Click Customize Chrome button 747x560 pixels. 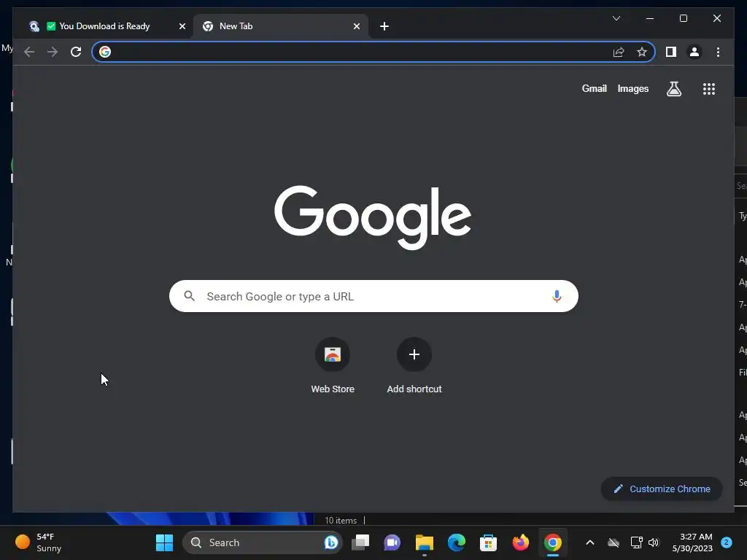[x=661, y=489]
